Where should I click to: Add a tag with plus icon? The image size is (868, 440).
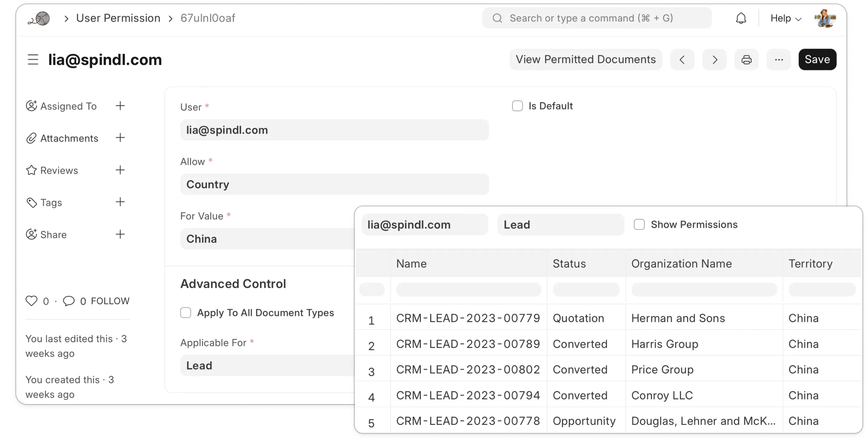[120, 202]
